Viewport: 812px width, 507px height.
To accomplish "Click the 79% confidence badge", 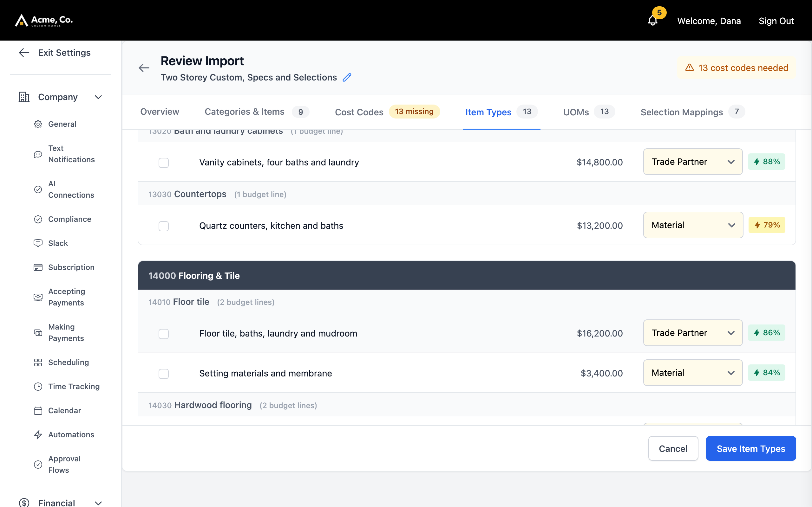I will coord(767,225).
